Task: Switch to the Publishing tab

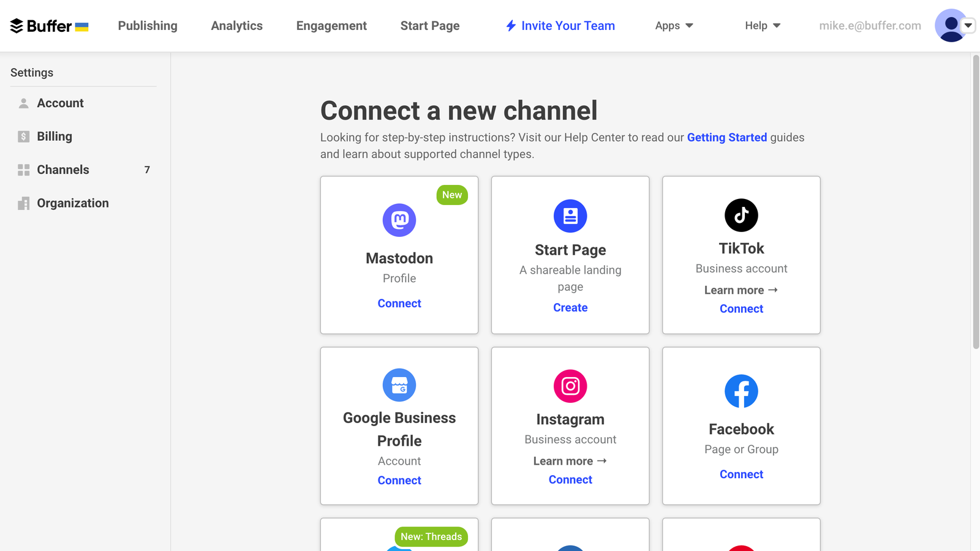Action: (x=147, y=26)
